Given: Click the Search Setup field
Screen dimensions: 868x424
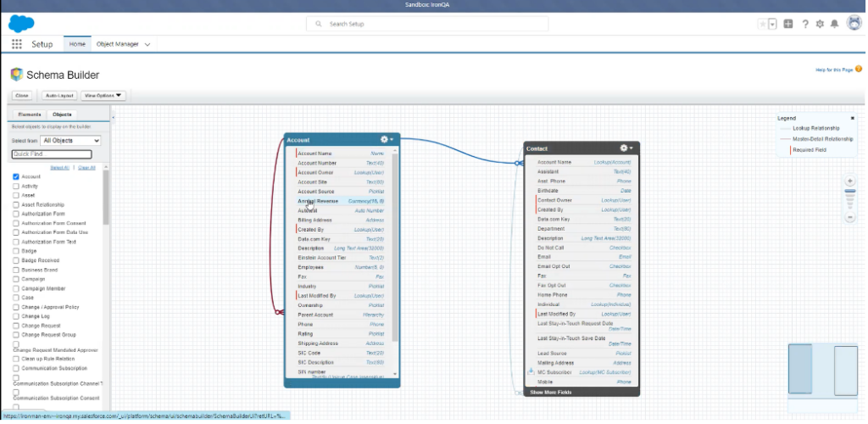Looking at the screenshot, I should [x=427, y=24].
